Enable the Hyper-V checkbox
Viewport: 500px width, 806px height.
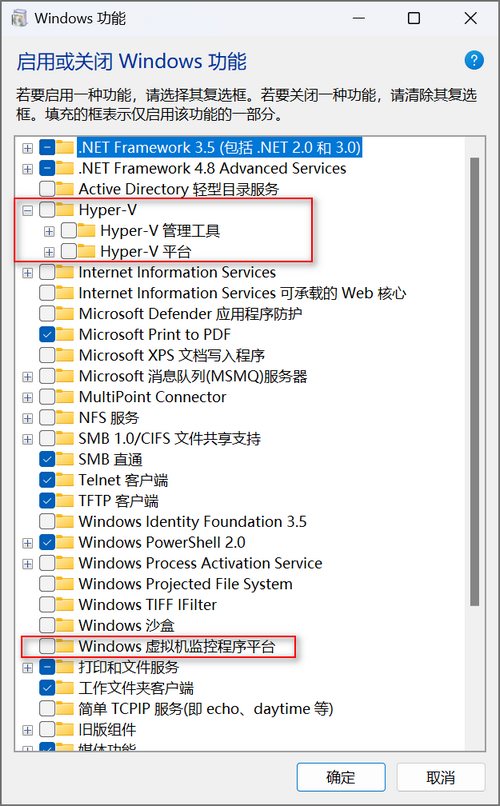pos(47,210)
